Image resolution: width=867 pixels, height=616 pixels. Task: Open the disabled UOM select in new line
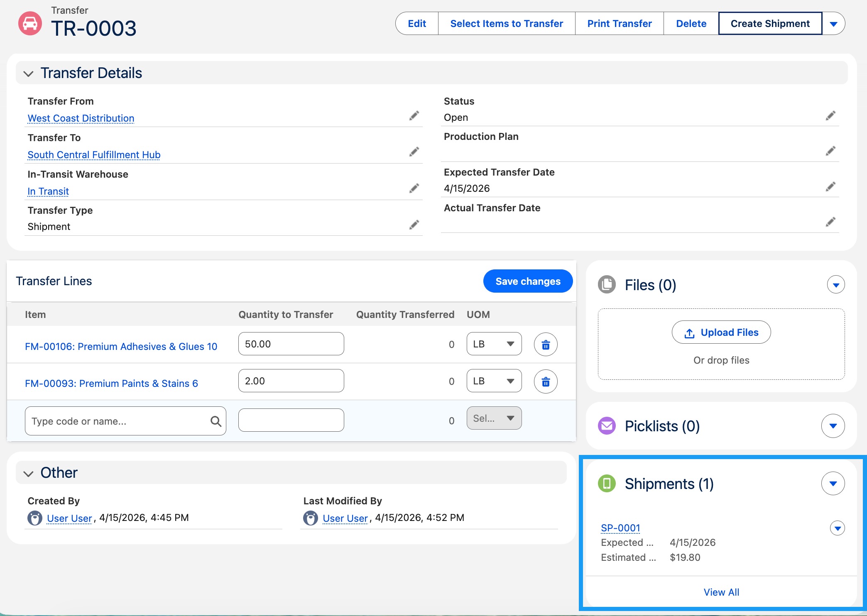[494, 418]
